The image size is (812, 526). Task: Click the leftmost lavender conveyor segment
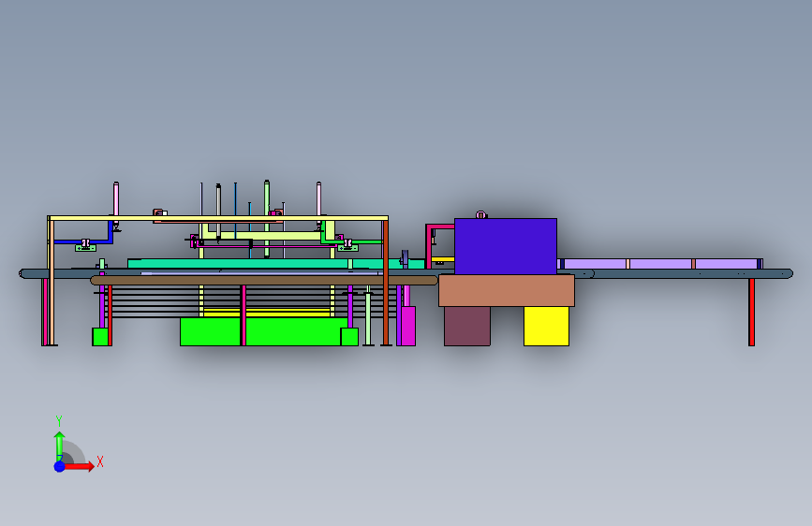click(595, 264)
